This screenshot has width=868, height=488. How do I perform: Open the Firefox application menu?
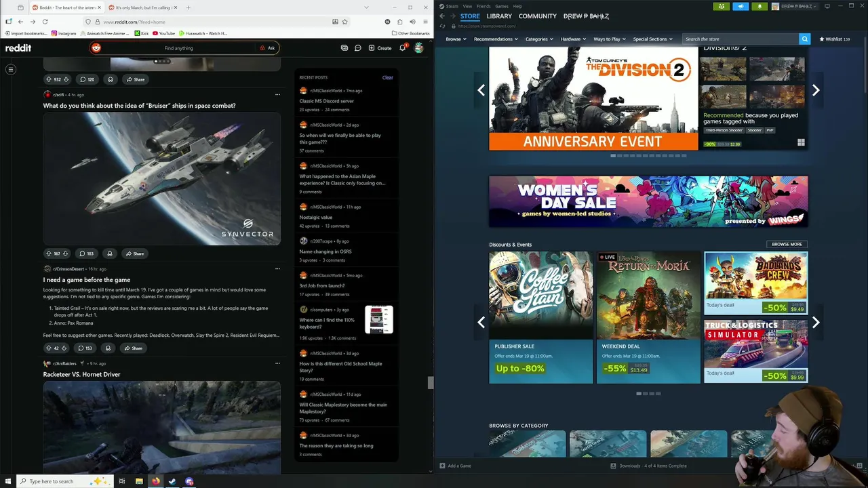tap(425, 22)
